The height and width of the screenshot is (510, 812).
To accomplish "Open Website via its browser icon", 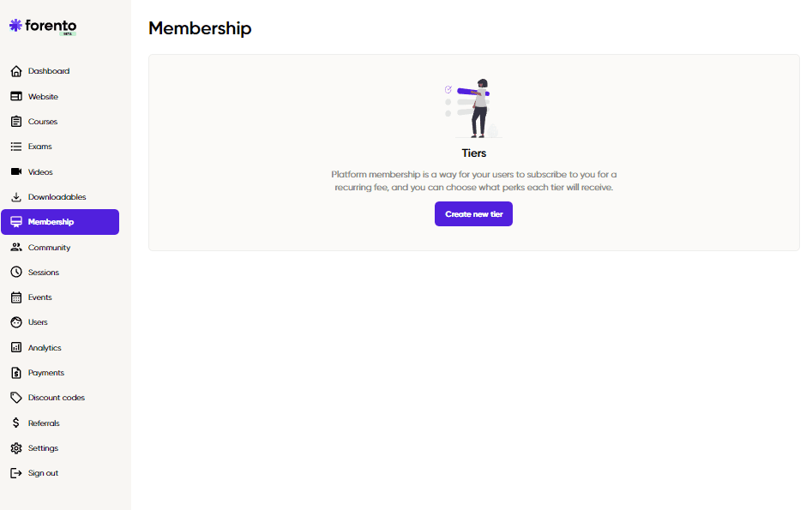I will pos(16,96).
